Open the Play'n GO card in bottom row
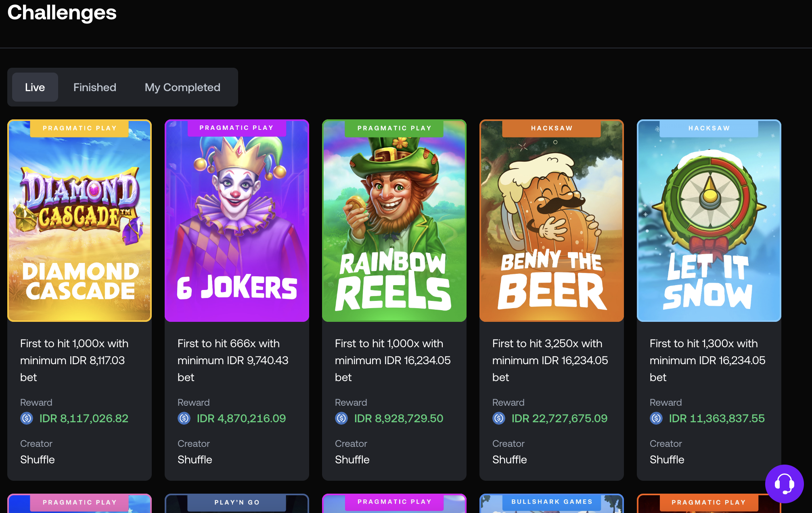The height and width of the screenshot is (513, 812). click(x=237, y=503)
